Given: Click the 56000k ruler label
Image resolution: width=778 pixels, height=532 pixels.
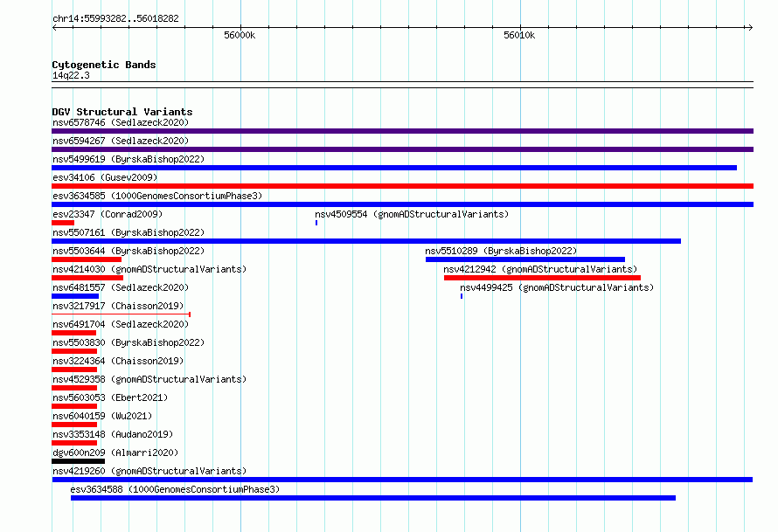Looking at the screenshot, I should (x=240, y=35).
